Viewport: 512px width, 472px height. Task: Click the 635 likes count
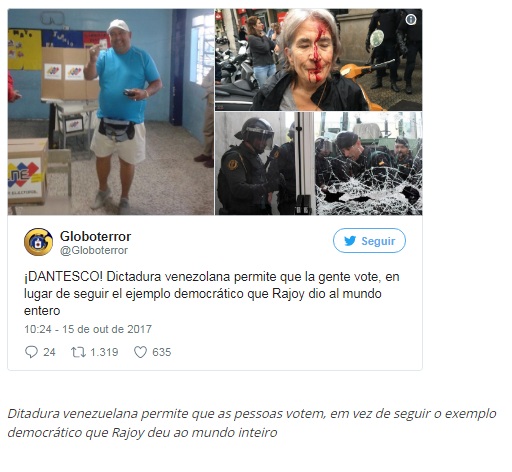tap(162, 352)
